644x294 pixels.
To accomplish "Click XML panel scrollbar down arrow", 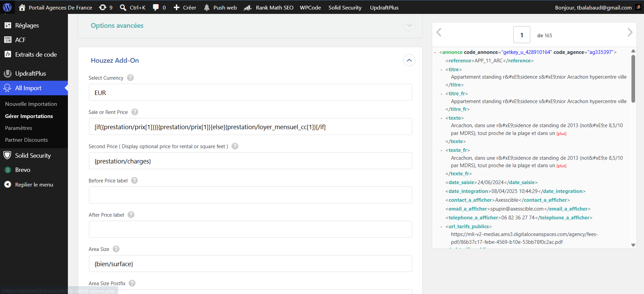I will (x=633, y=245).
